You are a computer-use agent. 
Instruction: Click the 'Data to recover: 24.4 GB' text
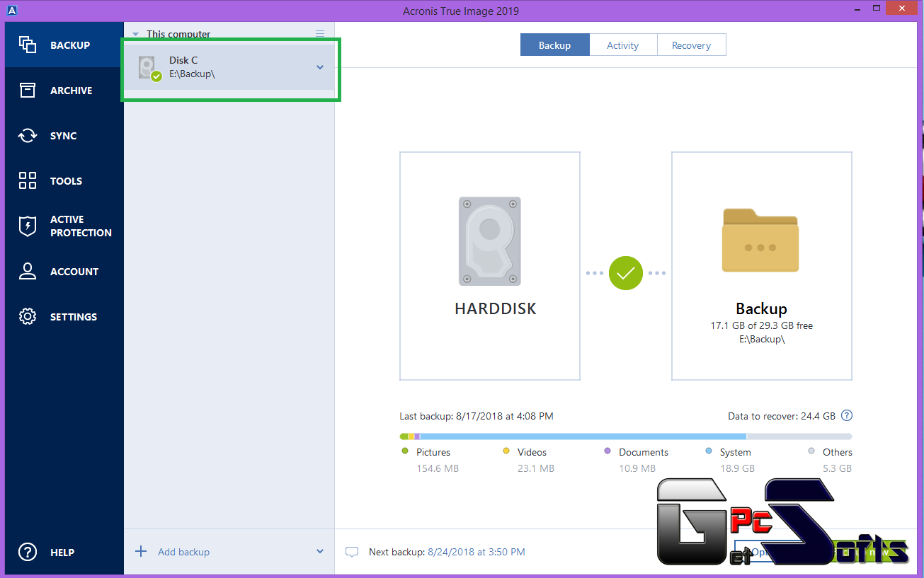click(x=782, y=416)
